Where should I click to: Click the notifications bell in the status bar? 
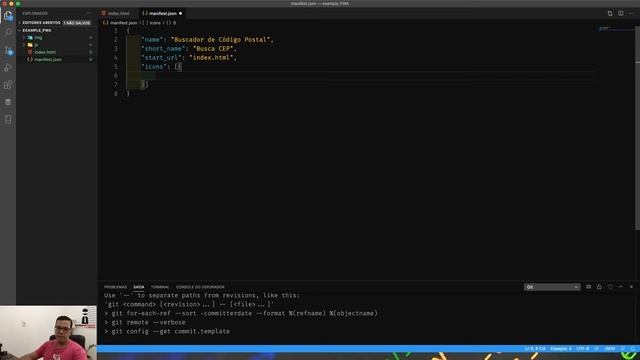pos(633,349)
